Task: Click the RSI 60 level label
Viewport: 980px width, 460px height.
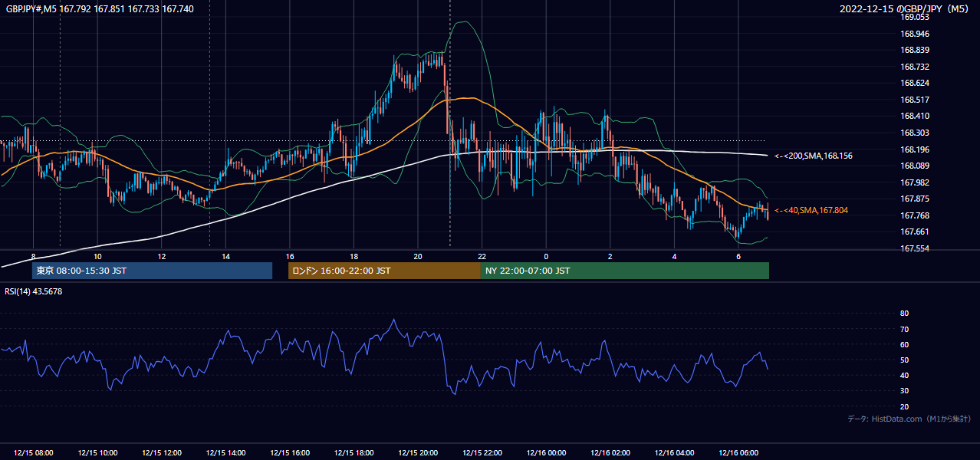Action: click(x=904, y=344)
